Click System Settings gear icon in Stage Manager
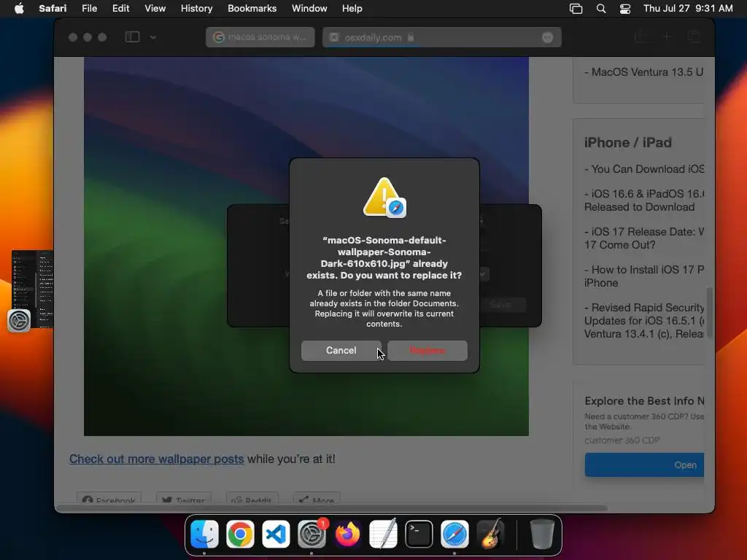747x560 pixels. tap(19, 321)
